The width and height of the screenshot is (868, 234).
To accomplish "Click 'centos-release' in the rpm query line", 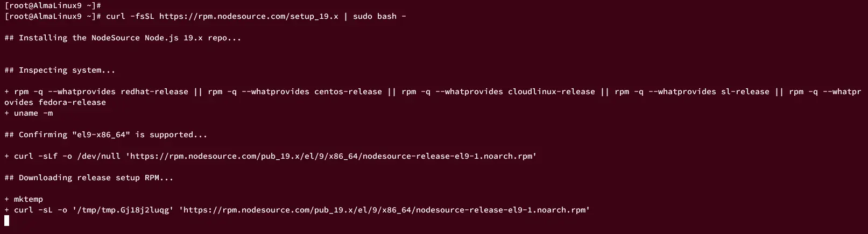I will coord(348,91).
